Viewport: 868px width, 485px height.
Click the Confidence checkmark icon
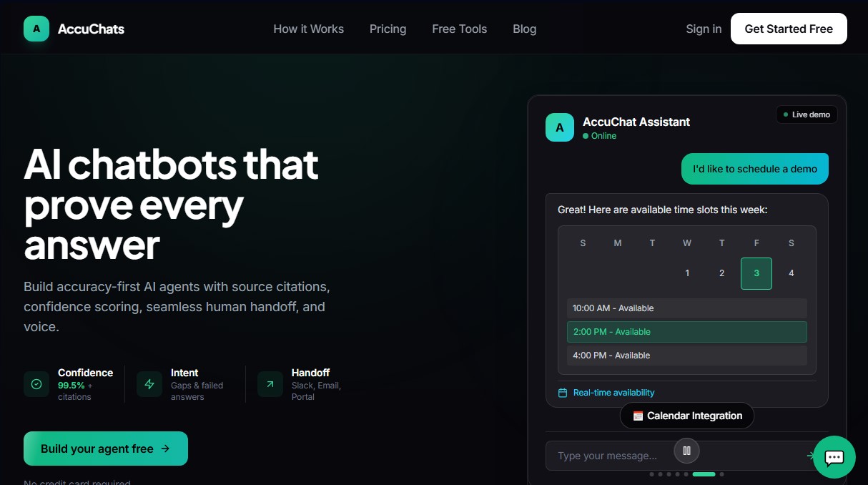pos(36,384)
